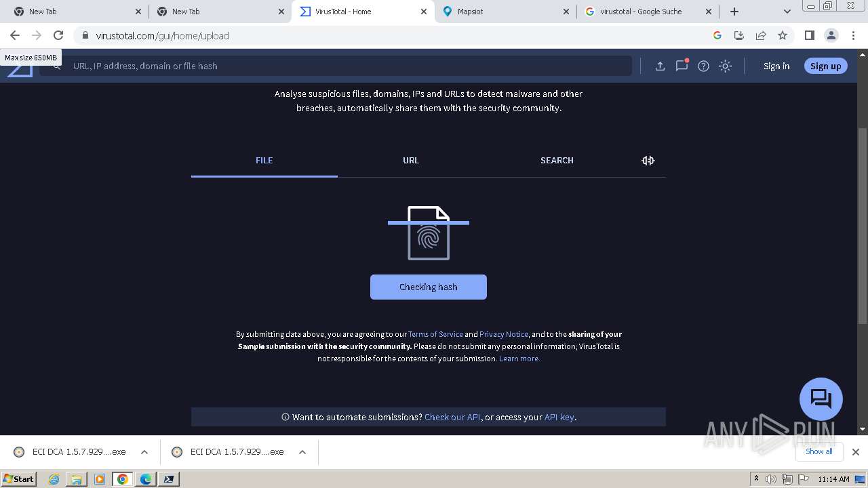Screen dimensions: 868x488
Task: Click the browser forward arrow
Action: 37,35
